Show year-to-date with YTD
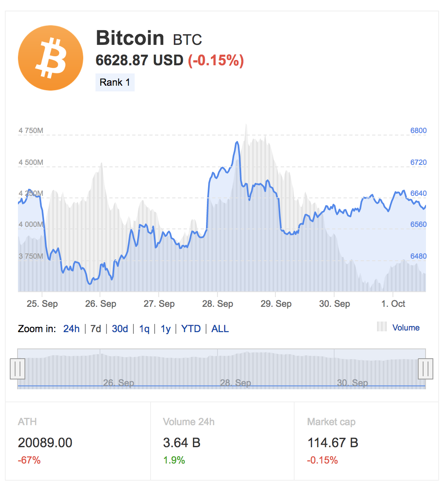The height and width of the screenshot is (488, 448). [x=191, y=328]
